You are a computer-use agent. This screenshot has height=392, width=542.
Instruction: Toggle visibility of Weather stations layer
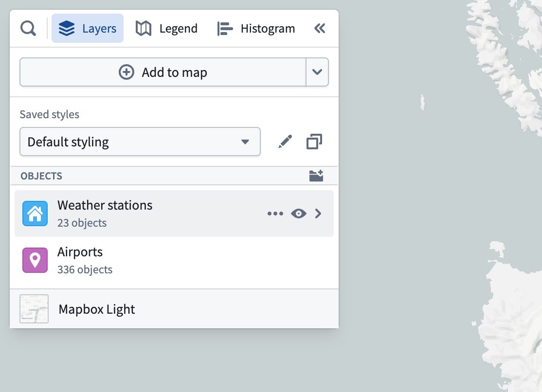tap(299, 214)
